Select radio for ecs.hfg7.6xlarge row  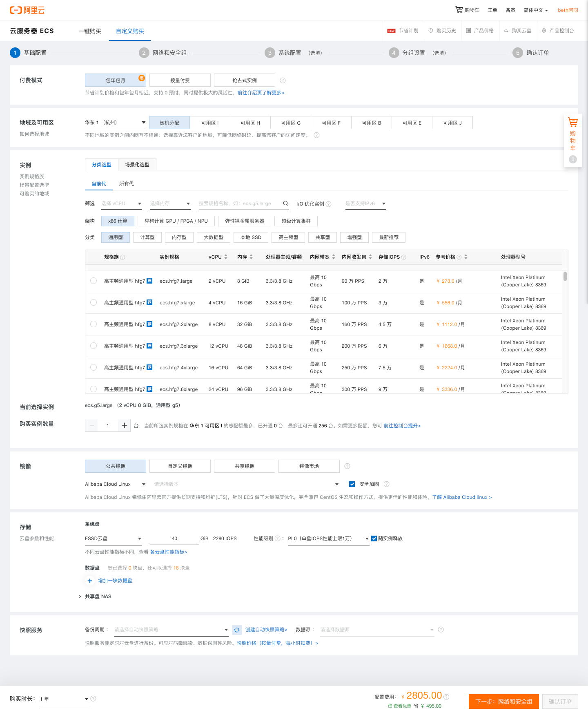tap(94, 389)
